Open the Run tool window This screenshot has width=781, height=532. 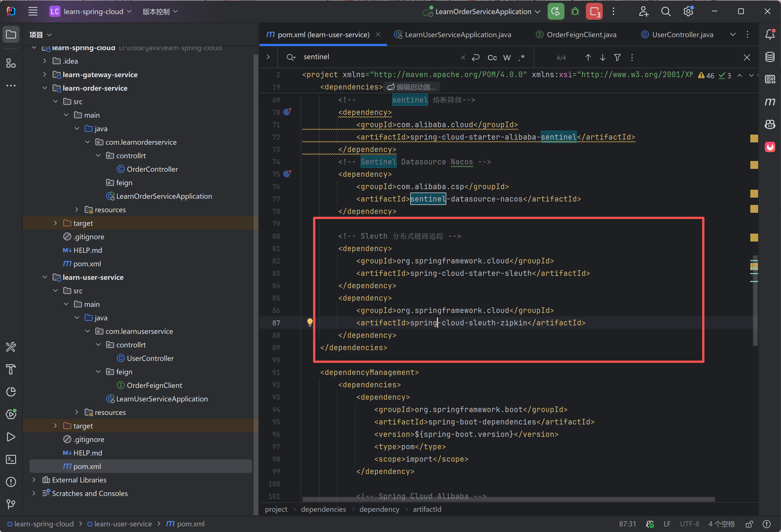(x=11, y=437)
